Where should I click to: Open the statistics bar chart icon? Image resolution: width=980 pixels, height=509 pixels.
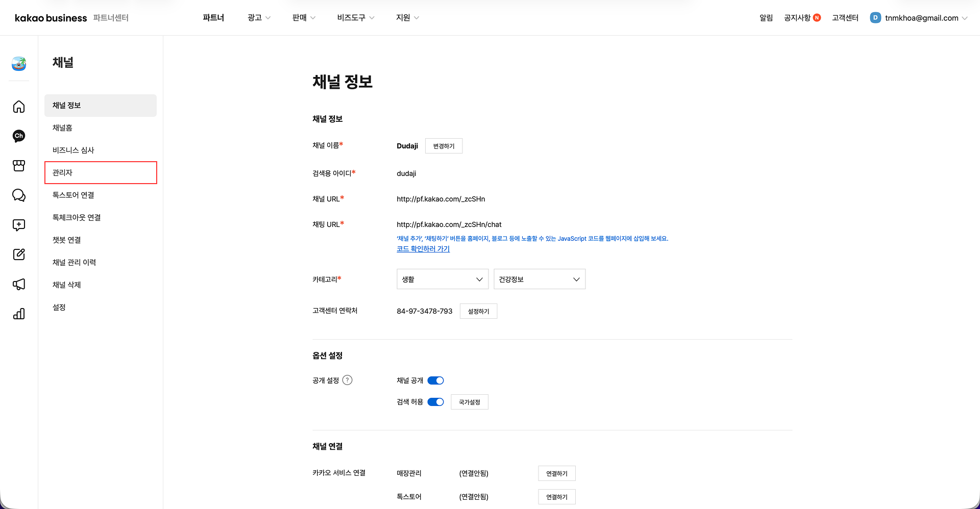[18, 314]
